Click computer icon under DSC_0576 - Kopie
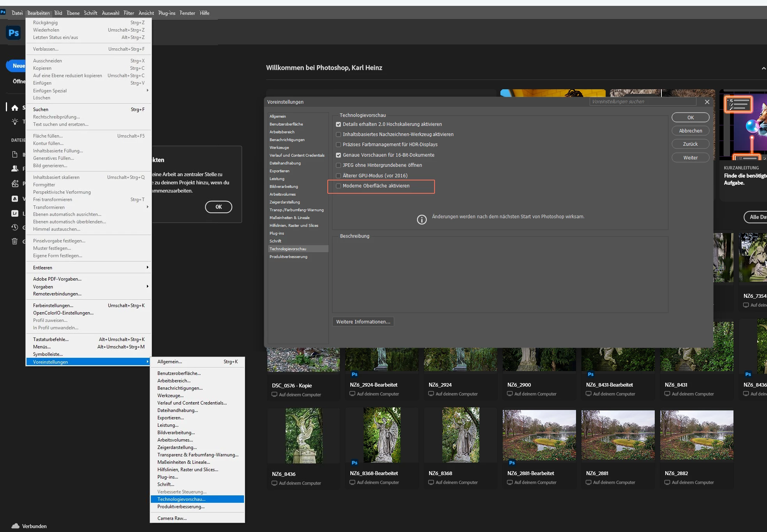This screenshot has height=532, width=767. tap(274, 394)
